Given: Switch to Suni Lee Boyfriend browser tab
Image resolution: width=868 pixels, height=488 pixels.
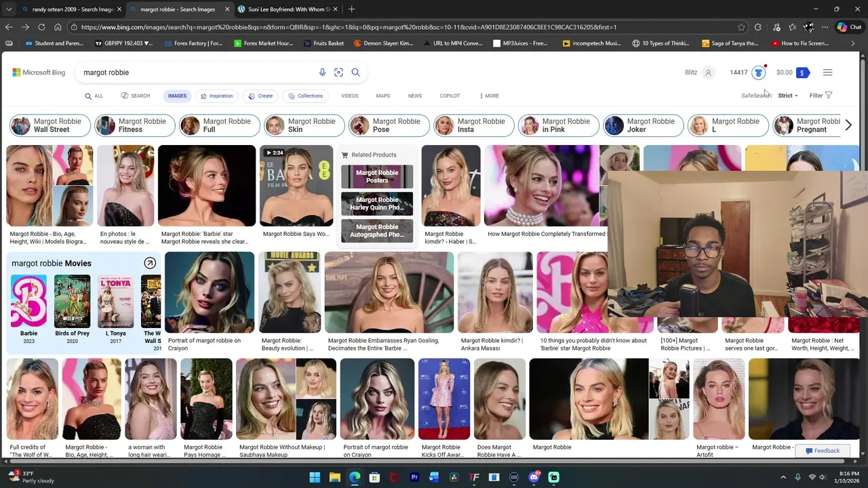Looking at the screenshot, I should click(x=288, y=9).
